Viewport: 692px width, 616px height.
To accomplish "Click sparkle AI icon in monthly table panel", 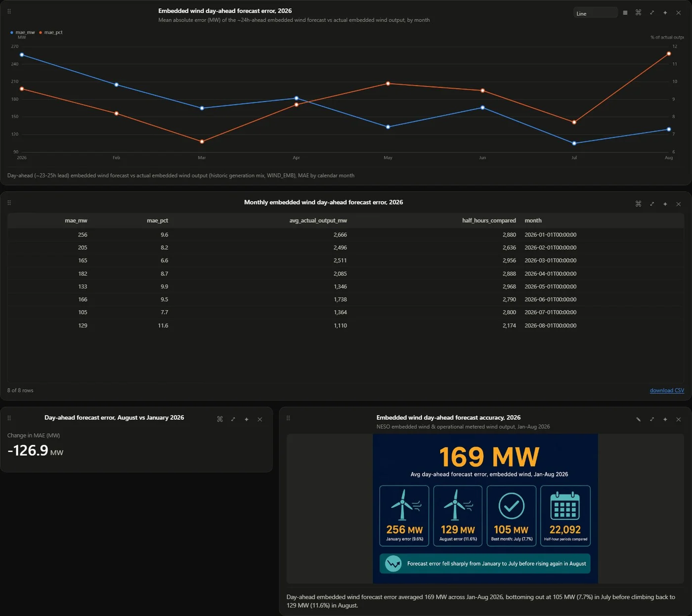I will tap(665, 204).
